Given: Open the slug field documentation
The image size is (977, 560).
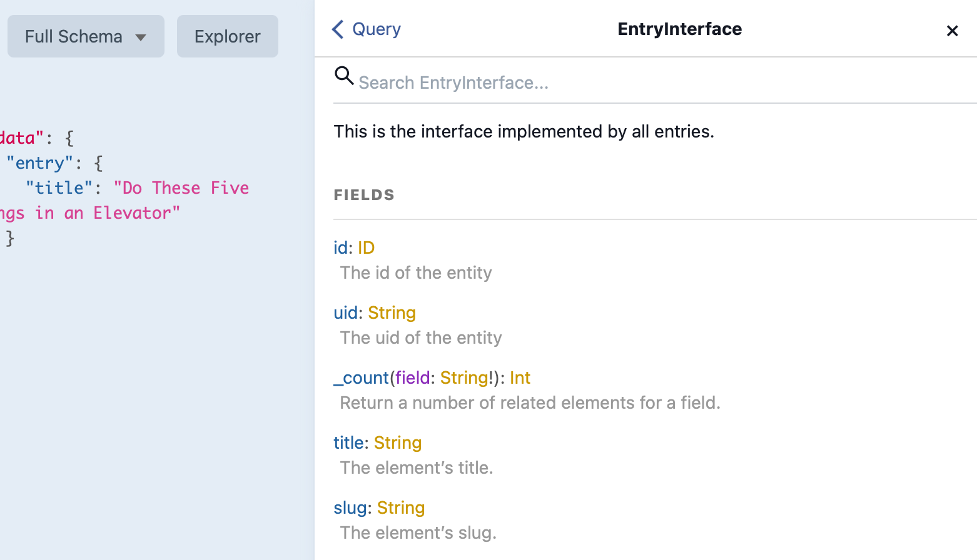Looking at the screenshot, I should (x=350, y=508).
